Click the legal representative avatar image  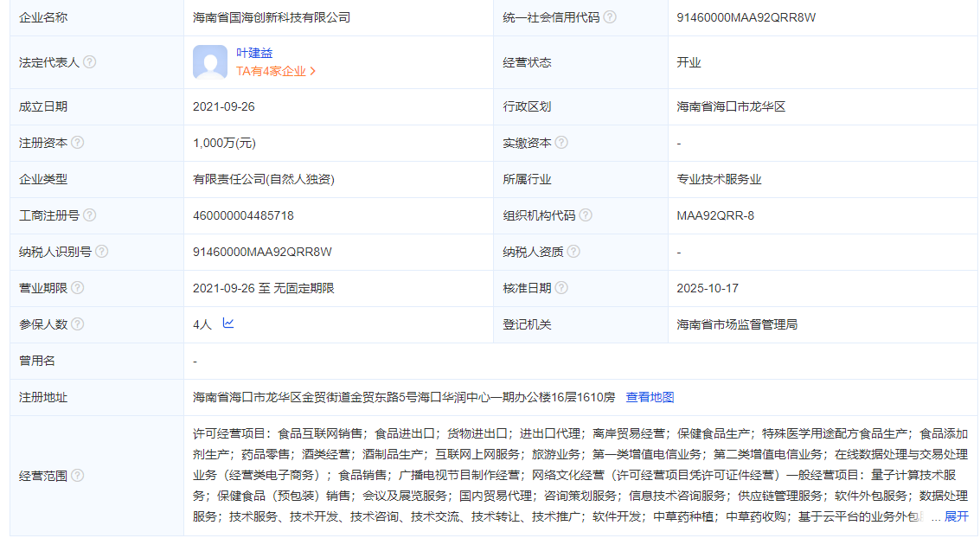pos(210,62)
